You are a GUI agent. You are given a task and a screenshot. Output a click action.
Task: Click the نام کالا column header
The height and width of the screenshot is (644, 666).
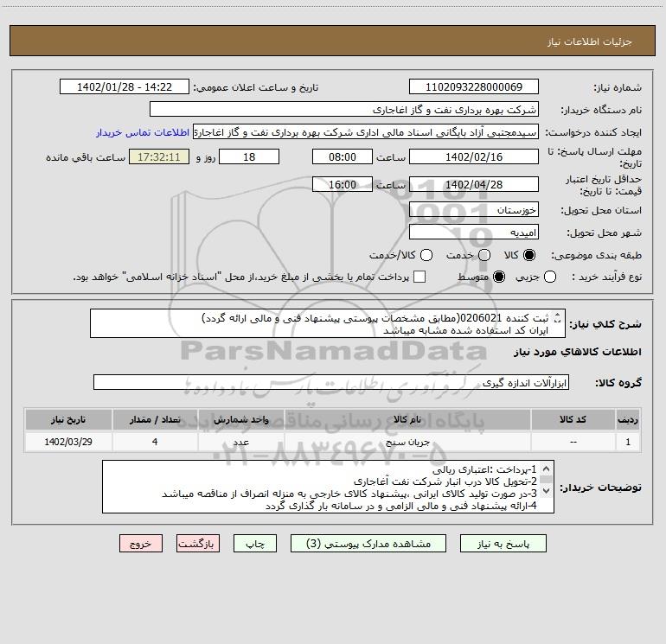407,419
